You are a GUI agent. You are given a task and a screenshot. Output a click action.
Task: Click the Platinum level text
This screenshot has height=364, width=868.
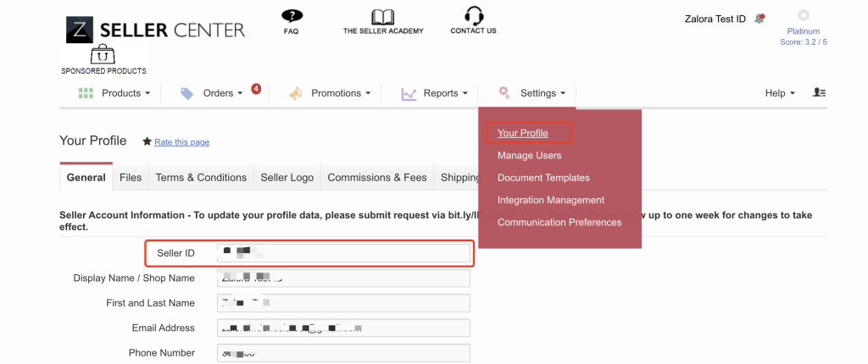[x=804, y=31]
